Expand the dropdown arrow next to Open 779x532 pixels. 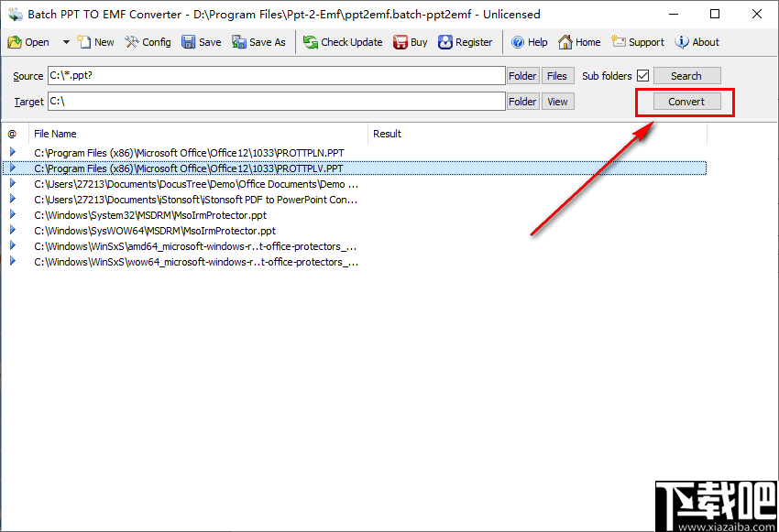(x=64, y=41)
